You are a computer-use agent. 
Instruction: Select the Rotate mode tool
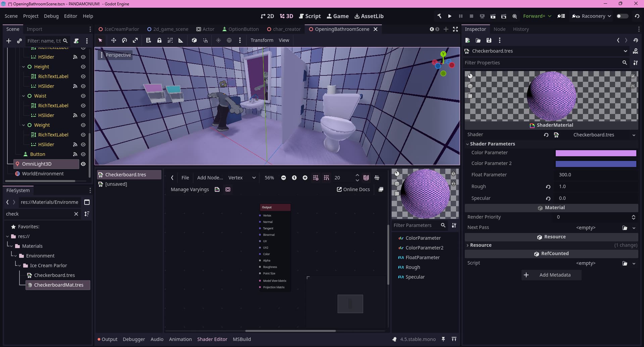(125, 40)
